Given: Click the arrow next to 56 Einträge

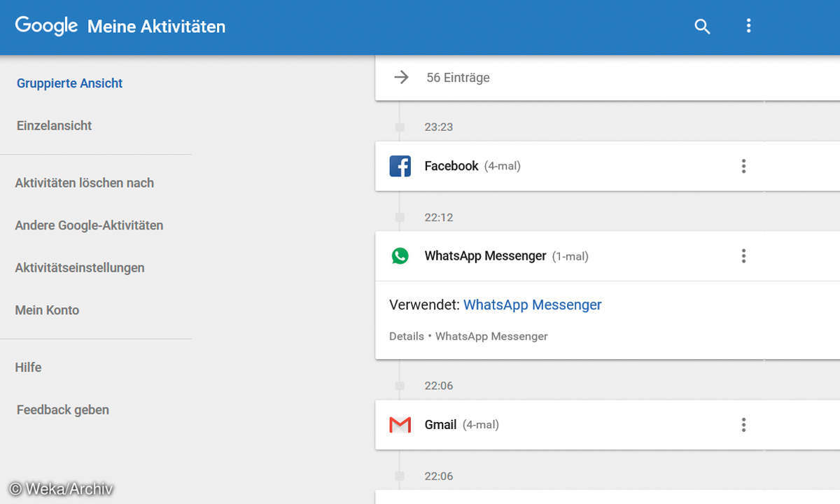Looking at the screenshot, I should 401,77.
